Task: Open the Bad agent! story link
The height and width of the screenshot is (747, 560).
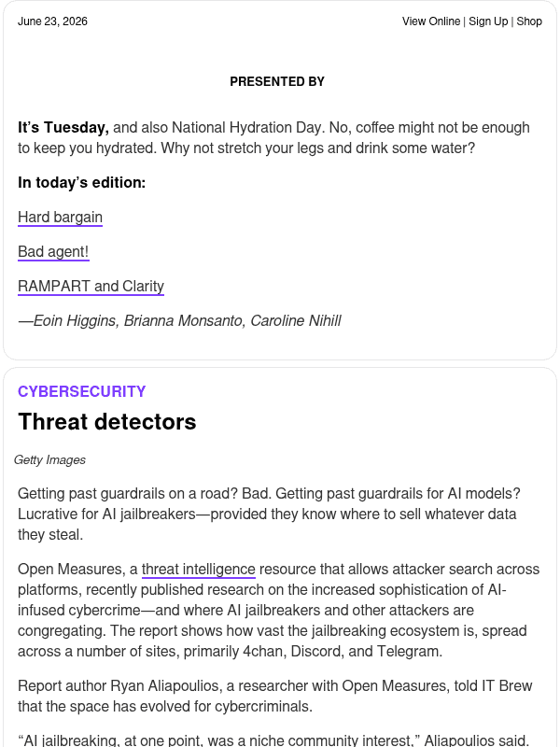Action: 53,251
